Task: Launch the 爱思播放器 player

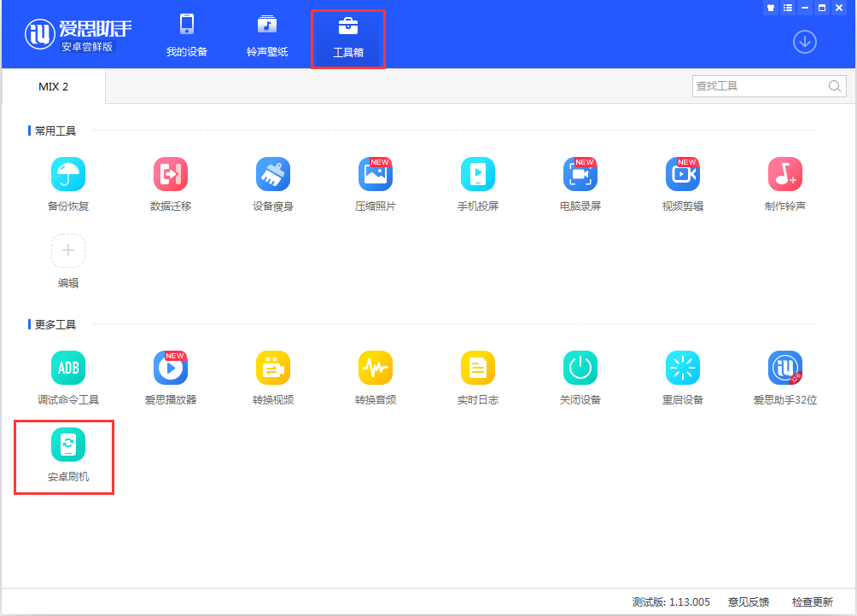Action: 171,369
